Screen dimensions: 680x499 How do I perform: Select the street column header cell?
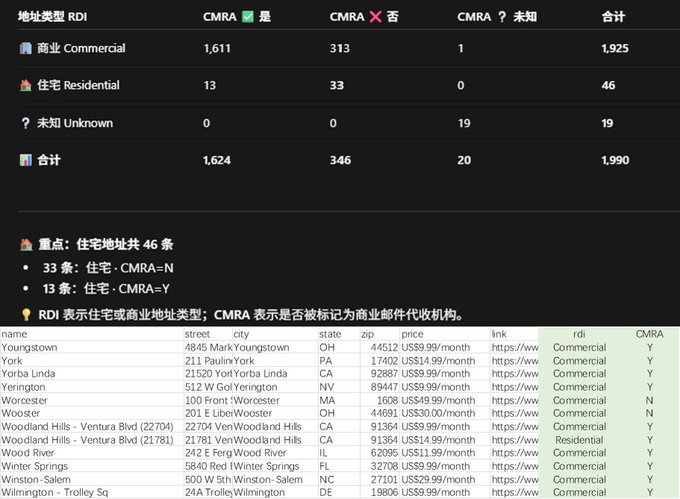coord(208,334)
